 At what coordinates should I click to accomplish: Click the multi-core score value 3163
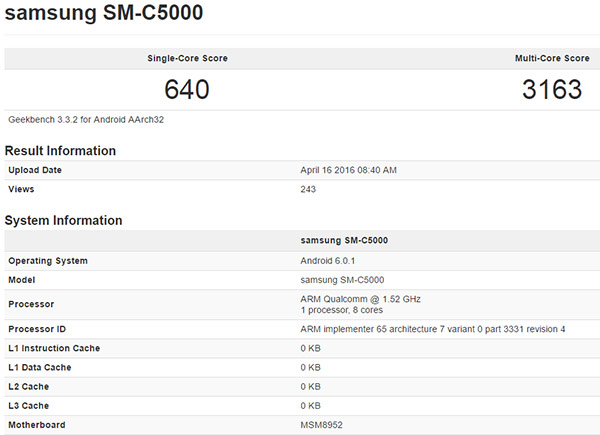552,90
